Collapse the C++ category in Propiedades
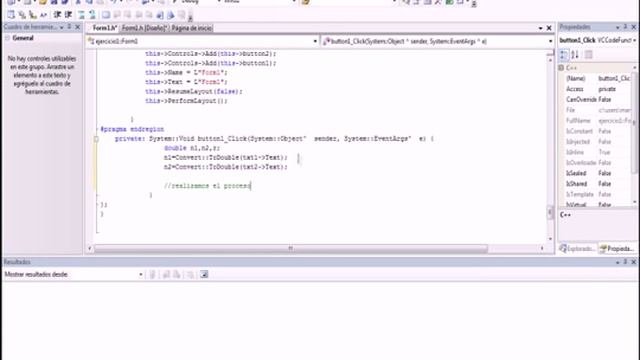 click(x=561, y=67)
